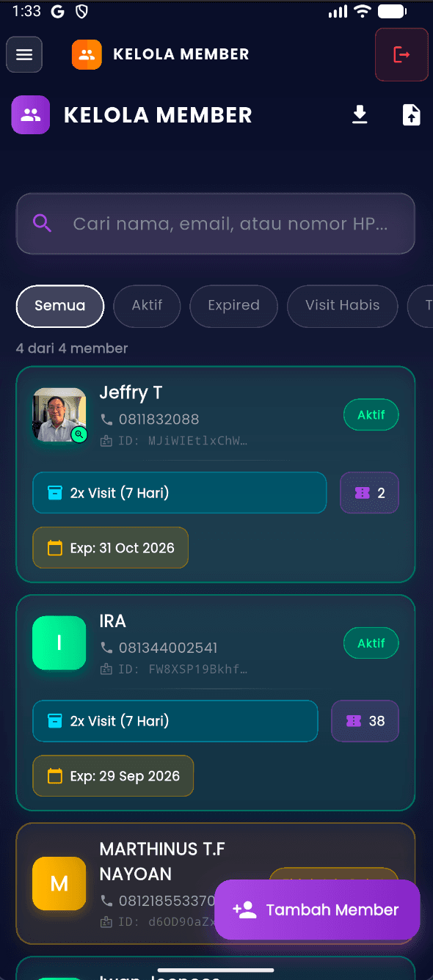Open the hamburger navigation menu
This screenshot has width=433, height=980.
click(x=24, y=55)
